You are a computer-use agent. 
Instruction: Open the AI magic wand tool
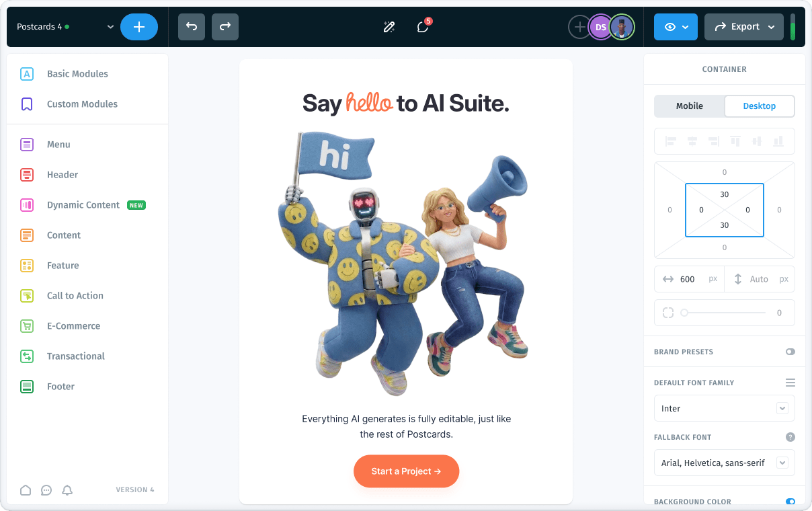click(389, 27)
